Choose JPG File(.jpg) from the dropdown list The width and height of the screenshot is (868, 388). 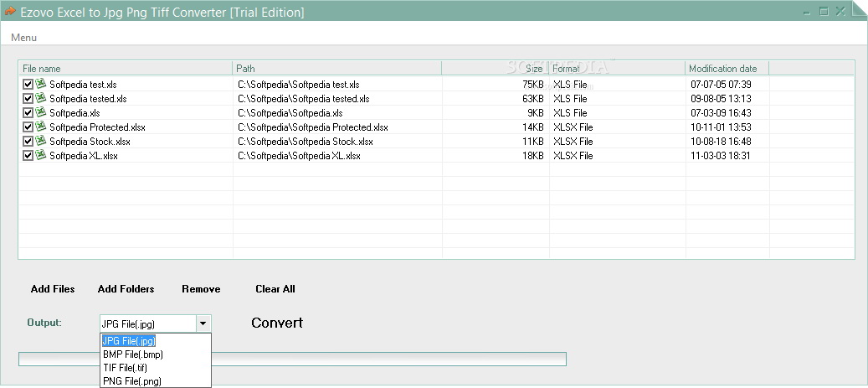156,341
